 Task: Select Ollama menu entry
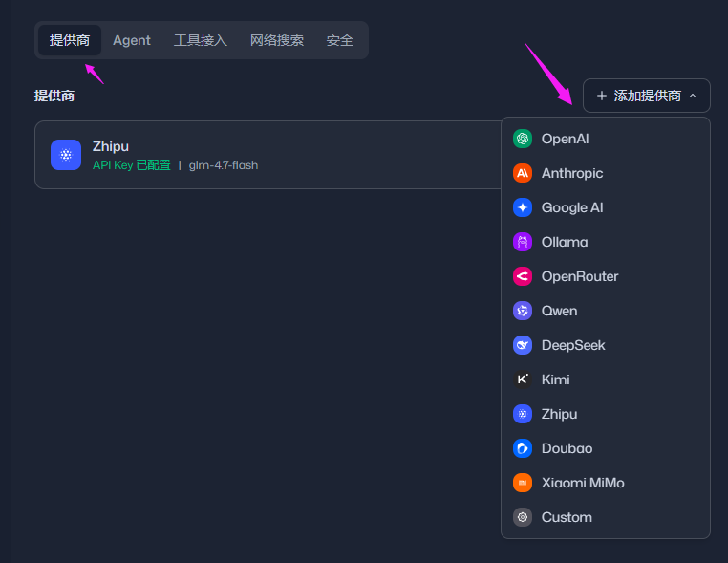[x=606, y=242]
